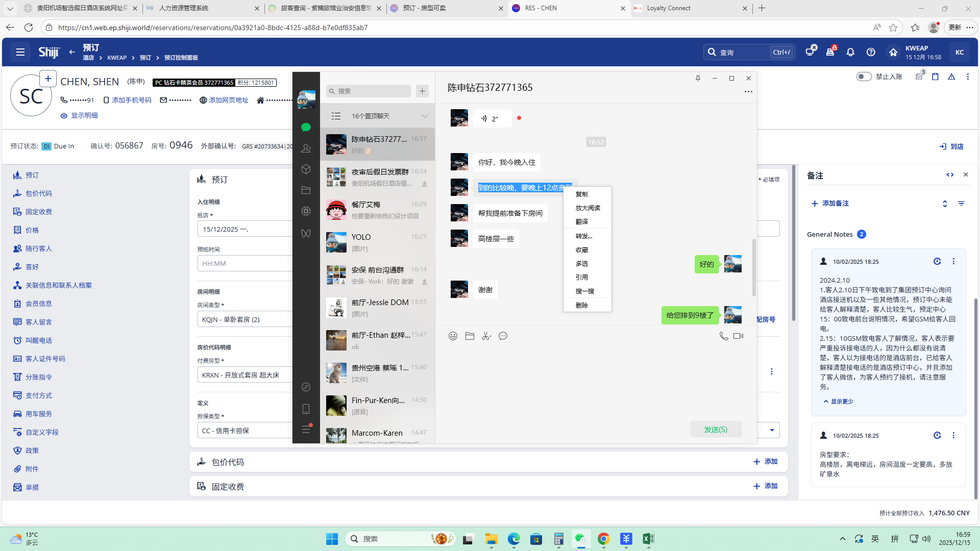Open the WeChat send-file folder icon
Viewport: 980px width, 551px height.
tap(470, 336)
